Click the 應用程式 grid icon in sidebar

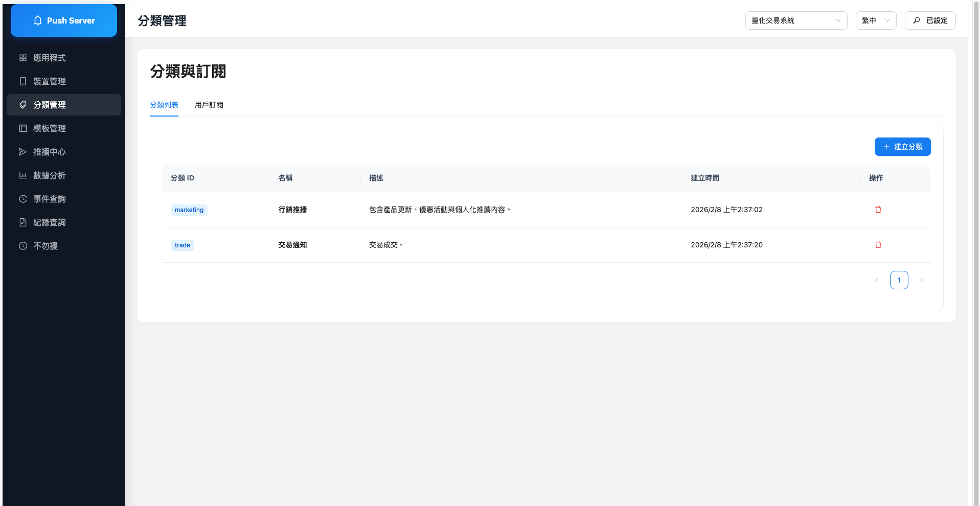[23, 58]
